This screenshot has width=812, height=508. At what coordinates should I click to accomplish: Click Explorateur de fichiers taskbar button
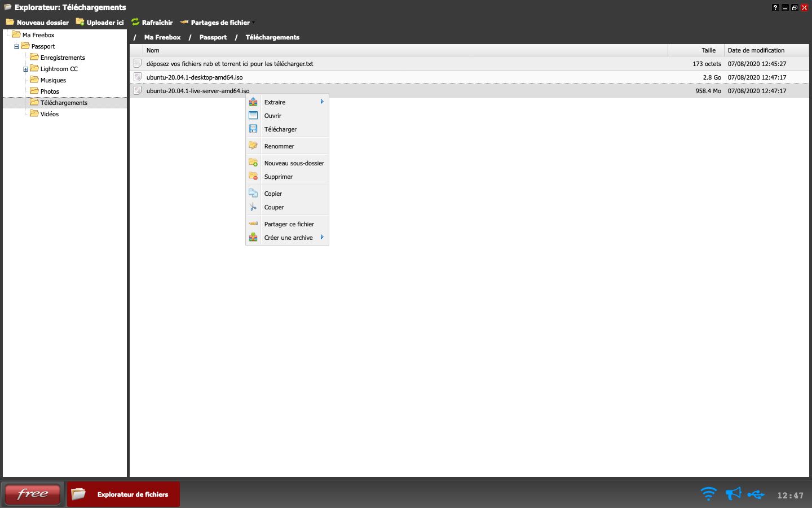pyautogui.click(x=123, y=494)
